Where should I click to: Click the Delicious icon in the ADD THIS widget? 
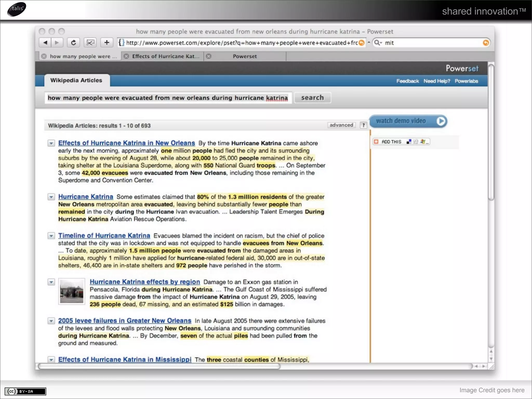(409, 142)
